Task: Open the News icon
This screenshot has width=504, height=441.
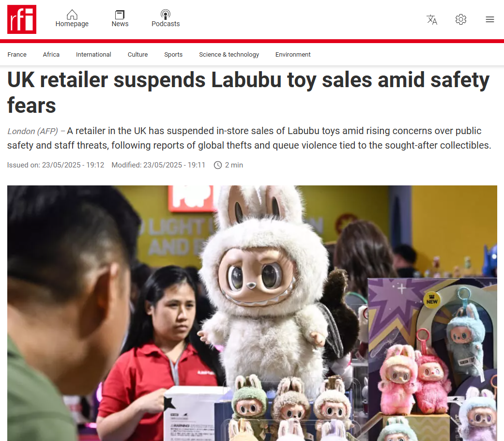Action: [x=120, y=15]
